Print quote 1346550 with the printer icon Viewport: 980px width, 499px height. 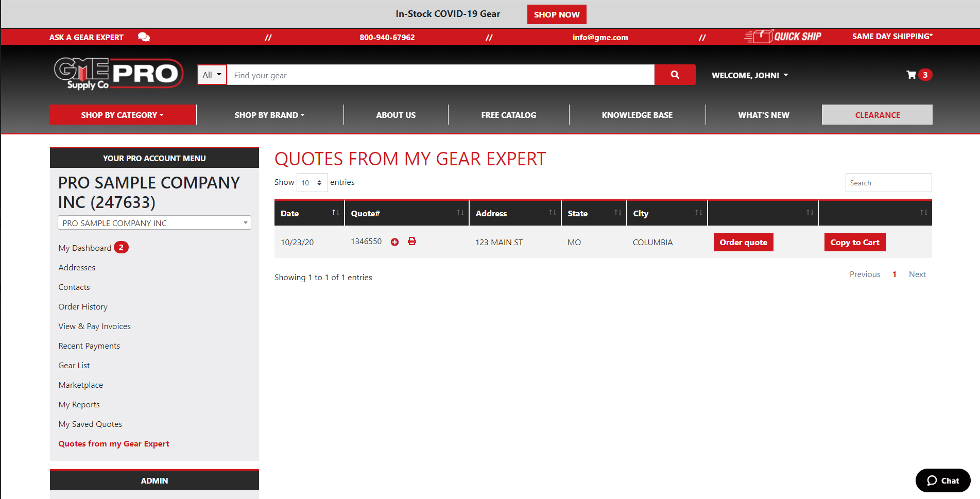(x=412, y=241)
